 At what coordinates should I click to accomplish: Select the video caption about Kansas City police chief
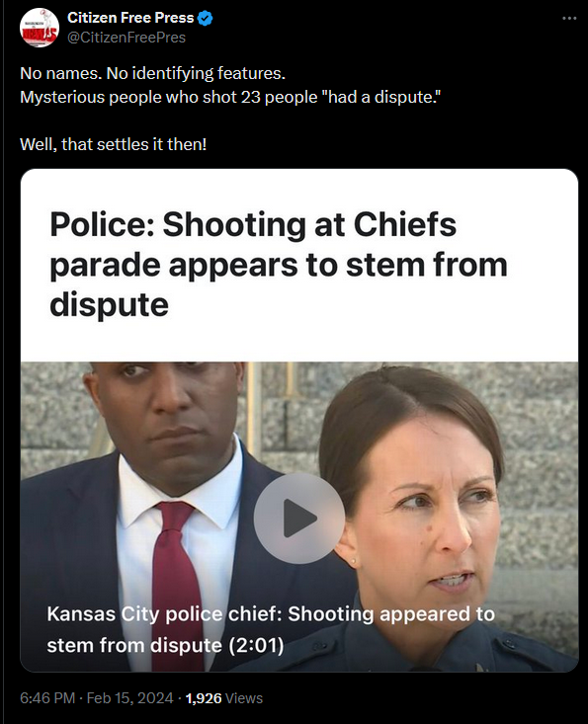click(271, 629)
